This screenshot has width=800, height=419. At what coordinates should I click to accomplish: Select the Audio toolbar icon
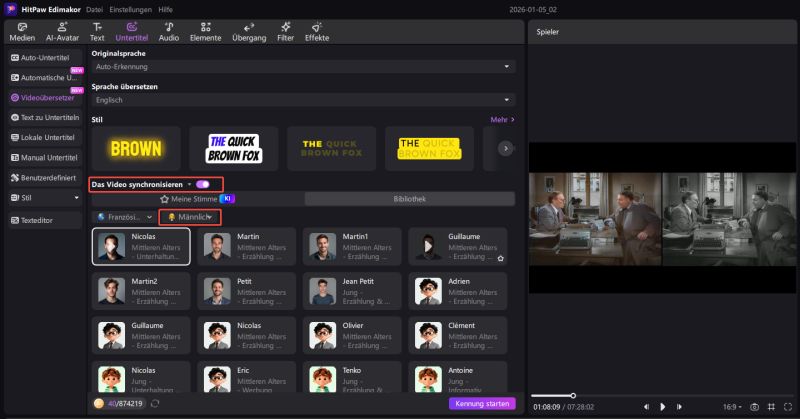pyautogui.click(x=168, y=31)
